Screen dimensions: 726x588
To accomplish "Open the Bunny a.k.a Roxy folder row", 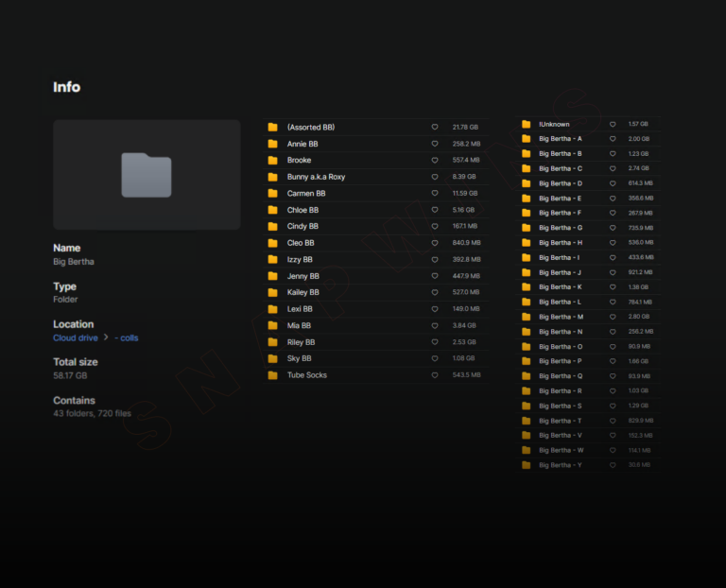I will pyautogui.click(x=316, y=177).
